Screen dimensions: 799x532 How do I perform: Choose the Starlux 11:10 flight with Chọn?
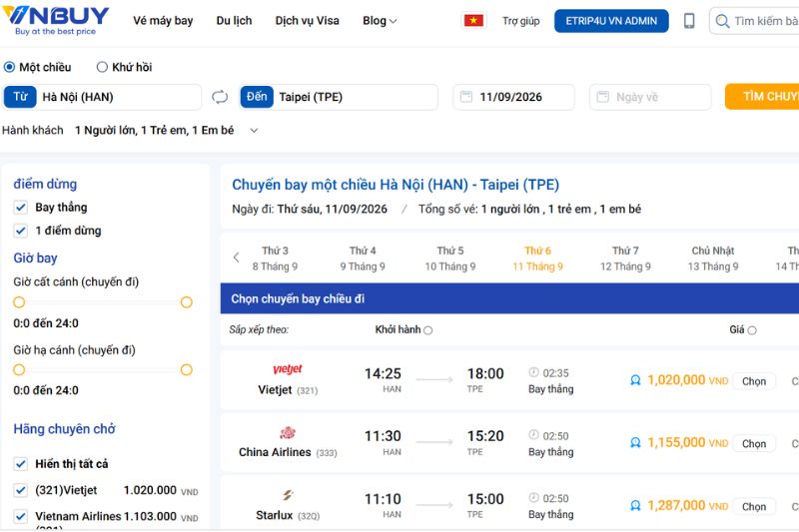tap(754, 506)
